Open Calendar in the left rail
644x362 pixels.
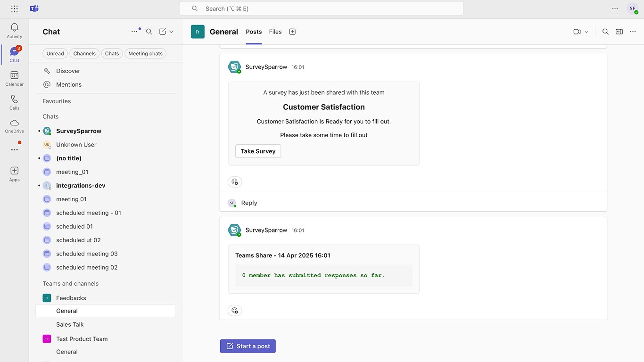click(14, 78)
